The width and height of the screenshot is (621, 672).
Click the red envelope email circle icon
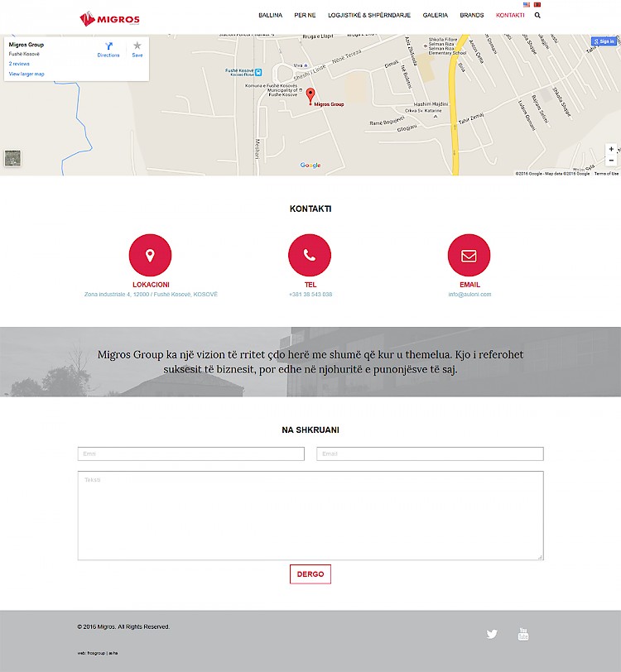pyautogui.click(x=469, y=255)
